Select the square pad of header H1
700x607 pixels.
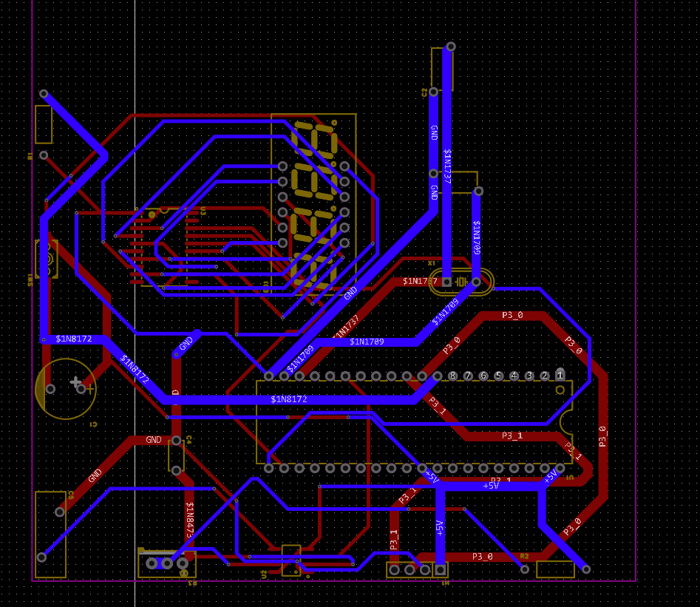440,569
